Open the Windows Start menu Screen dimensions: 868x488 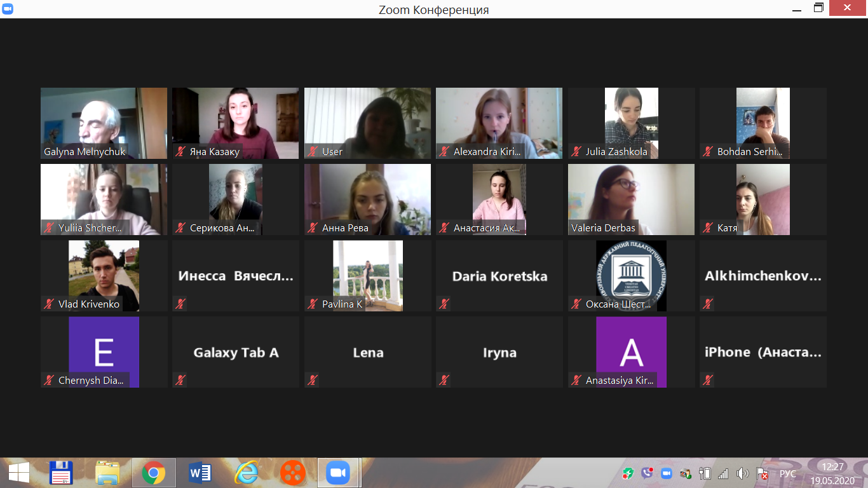[x=18, y=473]
